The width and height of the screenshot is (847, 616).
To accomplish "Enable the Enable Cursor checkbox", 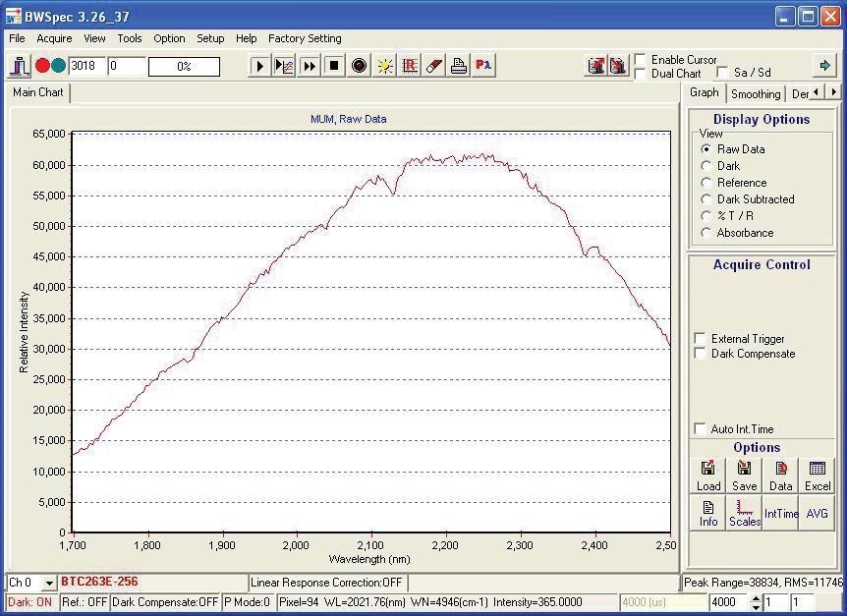I will point(641,60).
